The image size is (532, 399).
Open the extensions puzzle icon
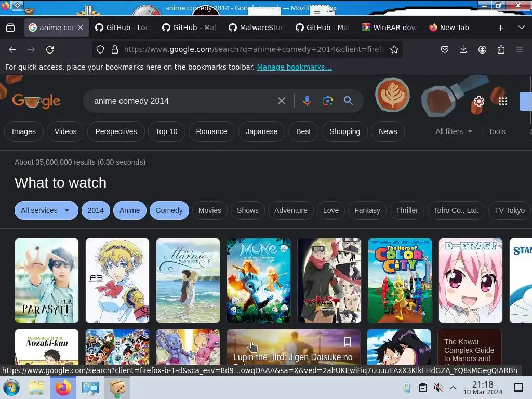pos(501,49)
